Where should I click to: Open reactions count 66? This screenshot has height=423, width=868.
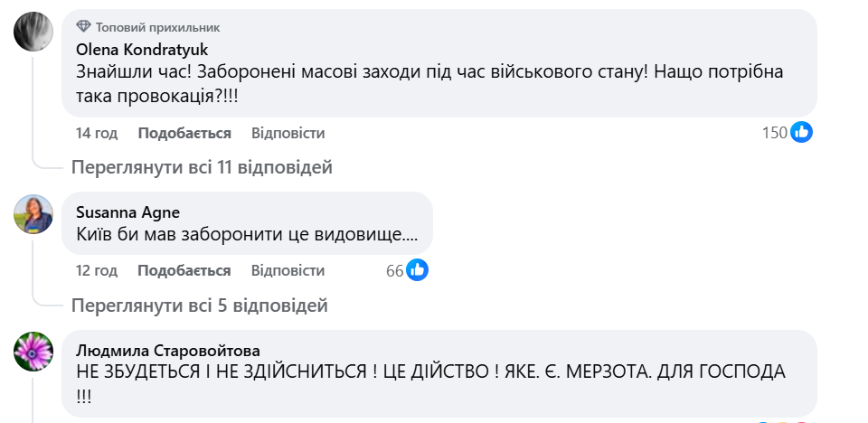[394, 270]
